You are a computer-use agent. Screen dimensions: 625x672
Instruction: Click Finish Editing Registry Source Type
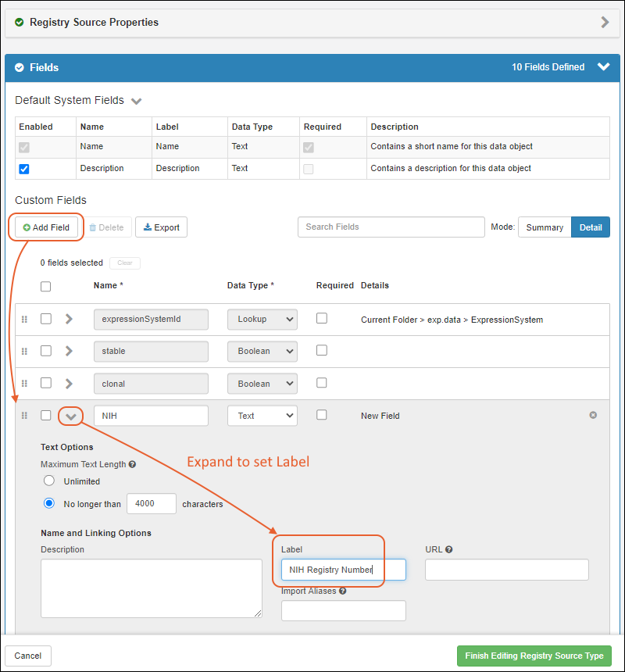pyautogui.click(x=534, y=656)
